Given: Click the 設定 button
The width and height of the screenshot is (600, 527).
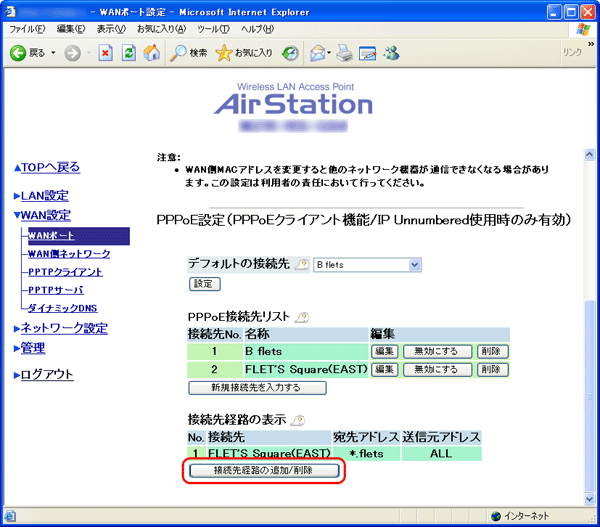Looking at the screenshot, I should tap(205, 284).
